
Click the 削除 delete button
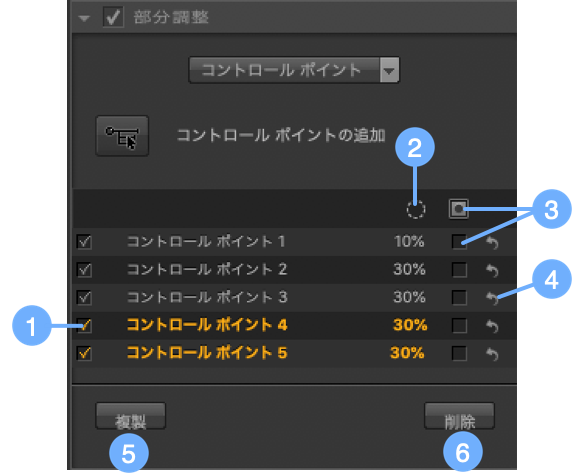(x=459, y=416)
